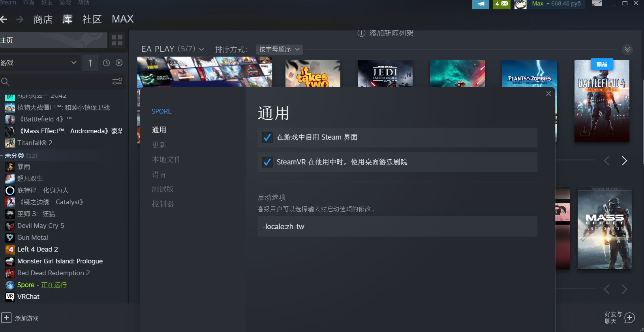The image size is (644, 332).
Task: Click the add-game plus icon
Action: (x=6, y=318)
